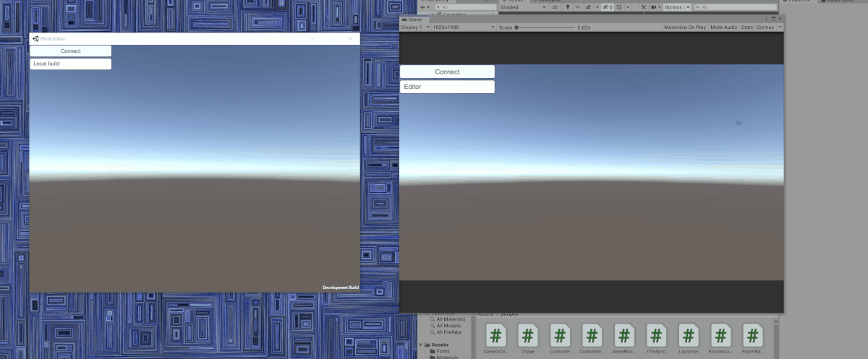Select Fonts folder label in tree
This screenshot has width=868, height=359.
point(443,351)
